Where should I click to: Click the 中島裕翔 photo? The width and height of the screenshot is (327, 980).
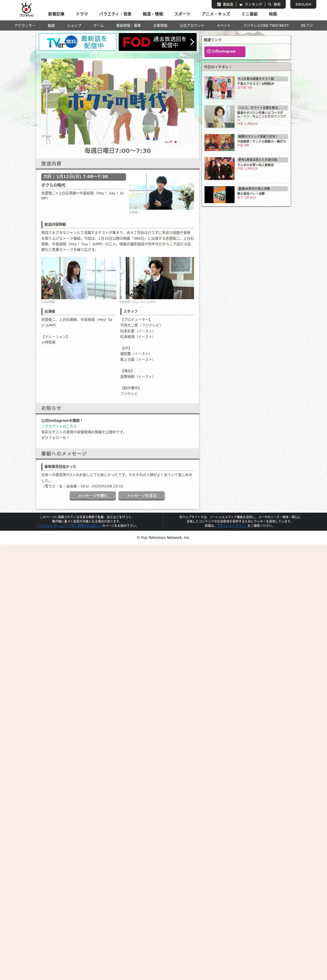(156, 278)
